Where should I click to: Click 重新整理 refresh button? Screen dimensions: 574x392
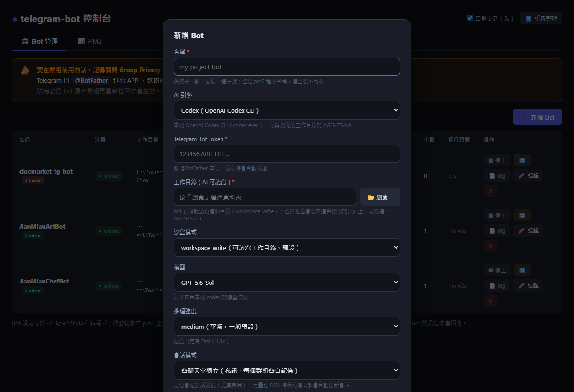point(541,18)
